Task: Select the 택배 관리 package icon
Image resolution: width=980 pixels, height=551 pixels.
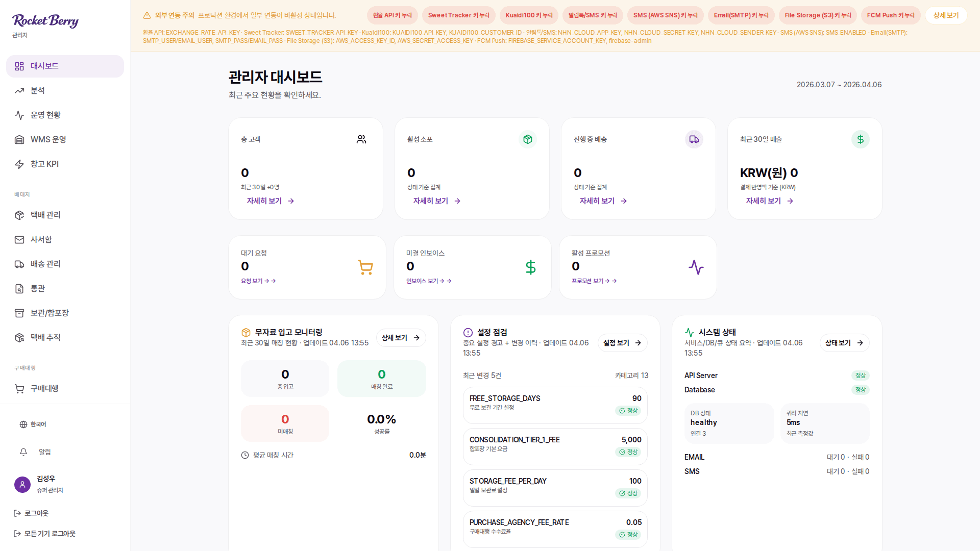Action: tap(19, 215)
